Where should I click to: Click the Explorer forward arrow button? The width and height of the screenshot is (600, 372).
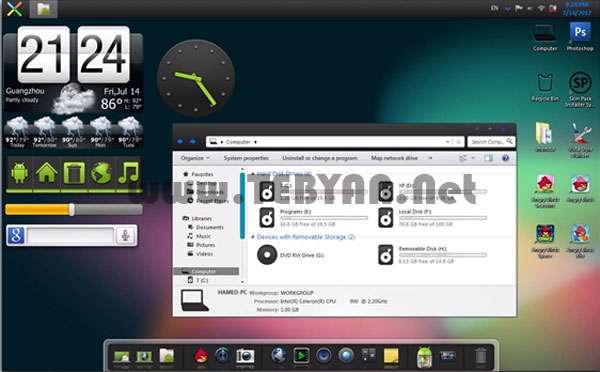pos(192,142)
